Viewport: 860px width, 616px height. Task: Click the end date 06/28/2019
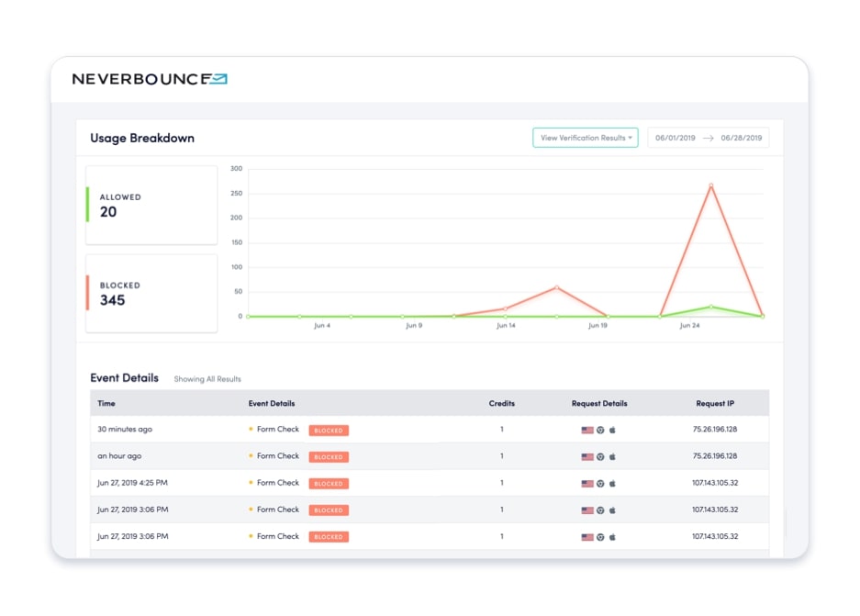[742, 138]
